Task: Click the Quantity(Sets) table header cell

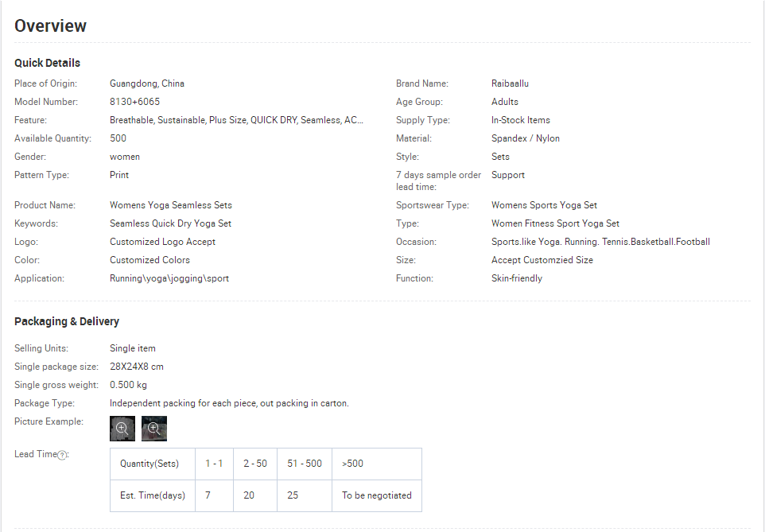Action: pos(152,464)
